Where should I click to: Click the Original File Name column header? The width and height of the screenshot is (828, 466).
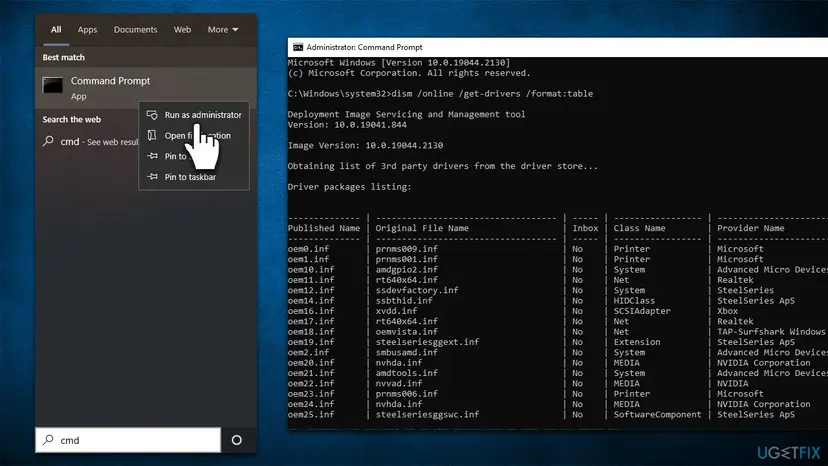click(422, 228)
